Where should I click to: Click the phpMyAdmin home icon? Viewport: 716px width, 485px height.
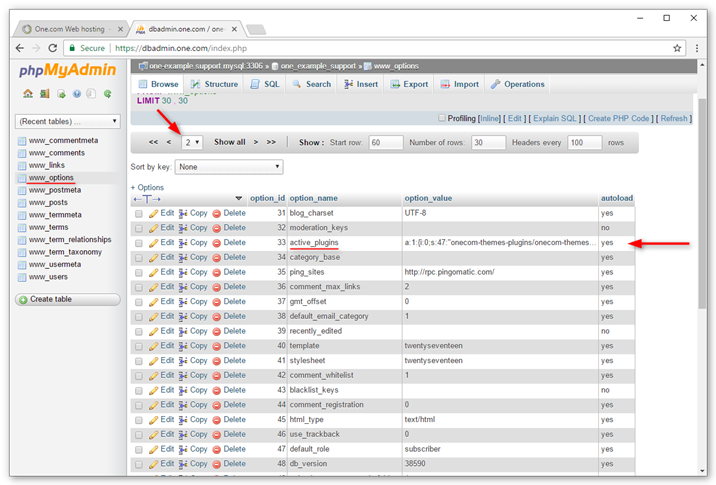point(28,94)
